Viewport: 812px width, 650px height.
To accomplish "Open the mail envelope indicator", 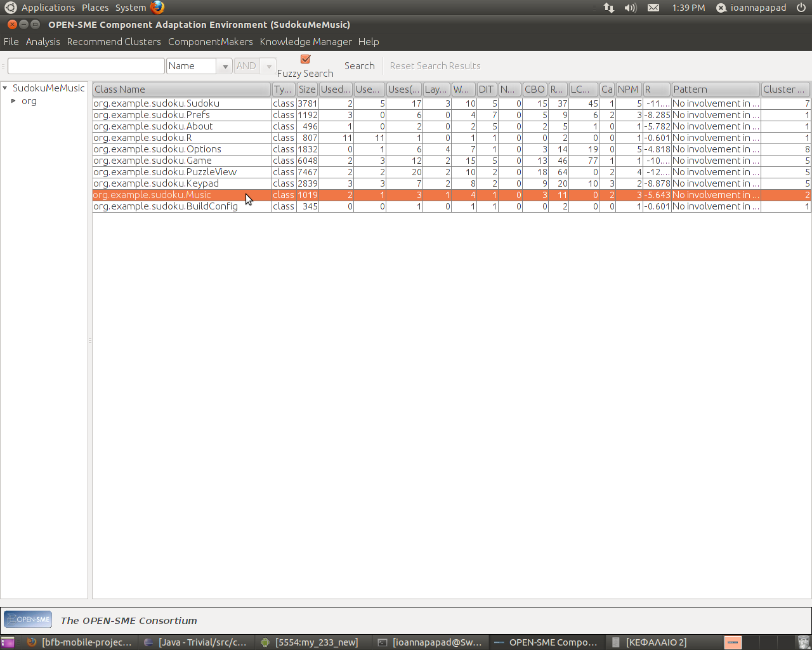I will [x=653, y=8].
